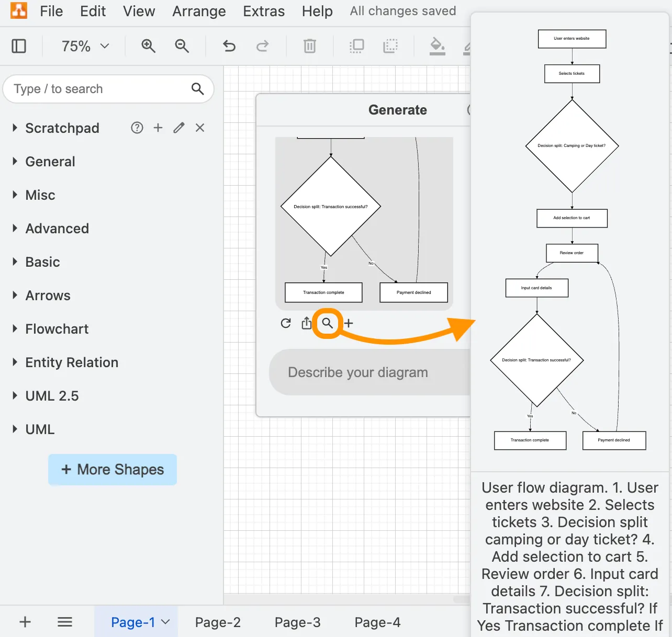Open the 75% zoom dropdown
Screen dimensions: 672x637
[85, 46]
